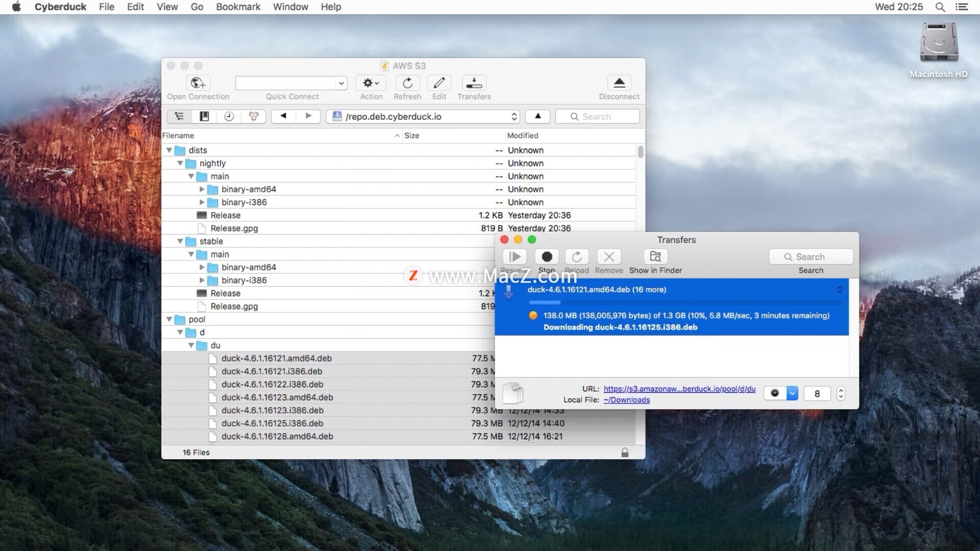Image resolution: width=980 pixels, height=551 pixels.
Task: Click the file list vertical scrollbar
Action: coord(640,151)
